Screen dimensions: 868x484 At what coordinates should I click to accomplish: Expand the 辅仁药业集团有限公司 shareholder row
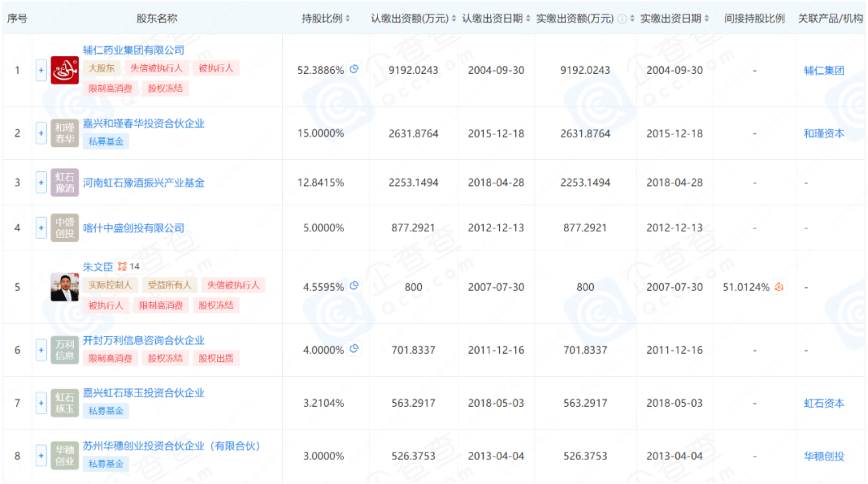point(41,70)
